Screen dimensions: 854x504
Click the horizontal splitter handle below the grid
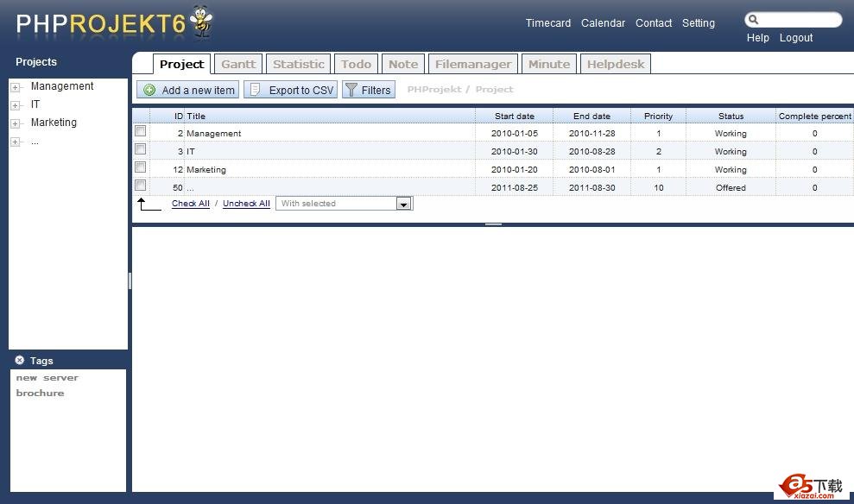pyautogui.click(x=493, y=224)
